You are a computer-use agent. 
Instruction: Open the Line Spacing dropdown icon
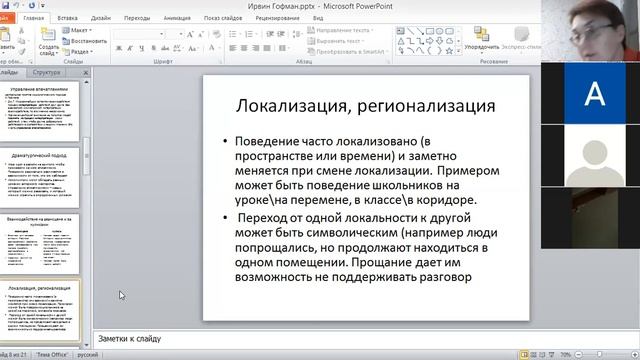pyautogui.click(x=298, y=34)
